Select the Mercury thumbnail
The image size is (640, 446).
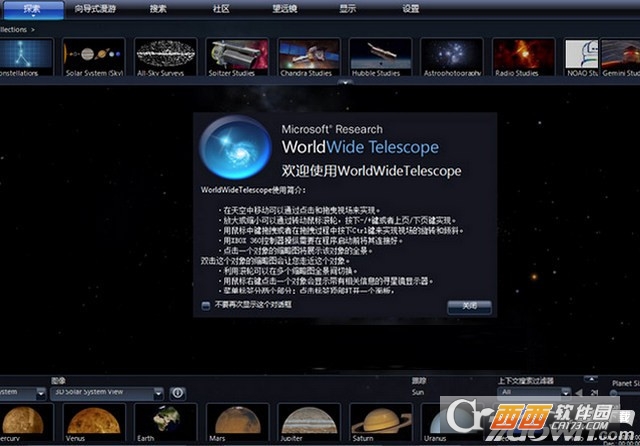(x=25, y=422)
